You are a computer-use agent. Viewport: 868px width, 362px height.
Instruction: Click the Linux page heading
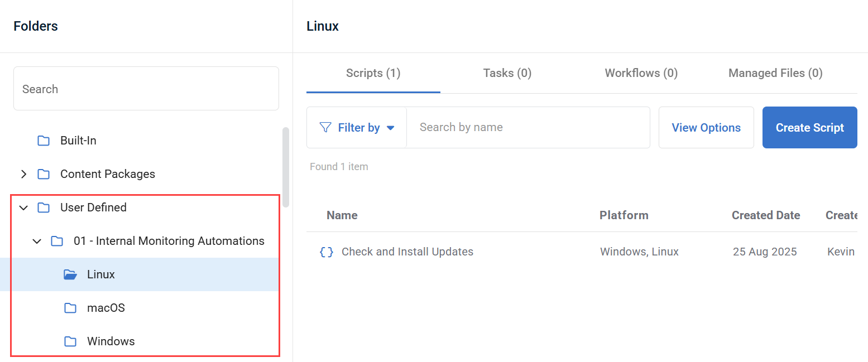323,26
